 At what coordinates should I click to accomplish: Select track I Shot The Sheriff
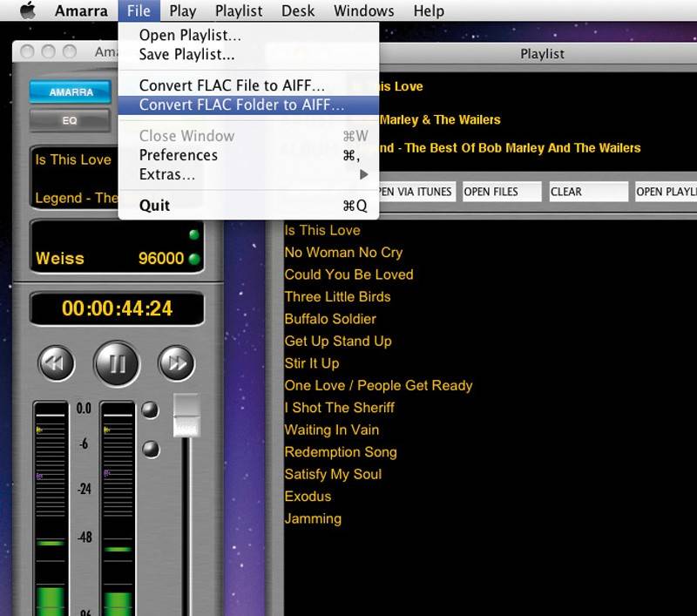340,408
